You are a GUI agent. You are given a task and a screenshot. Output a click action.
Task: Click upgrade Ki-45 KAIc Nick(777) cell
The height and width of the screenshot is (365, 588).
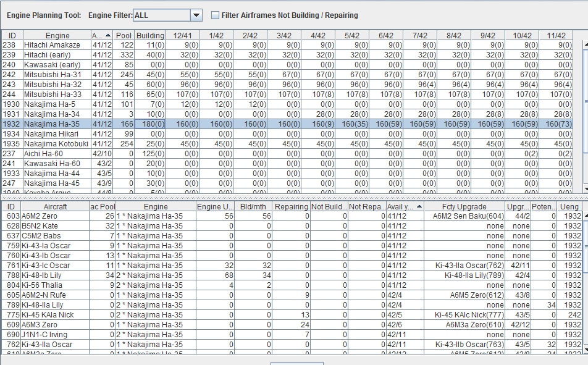[x=464, y=315]
